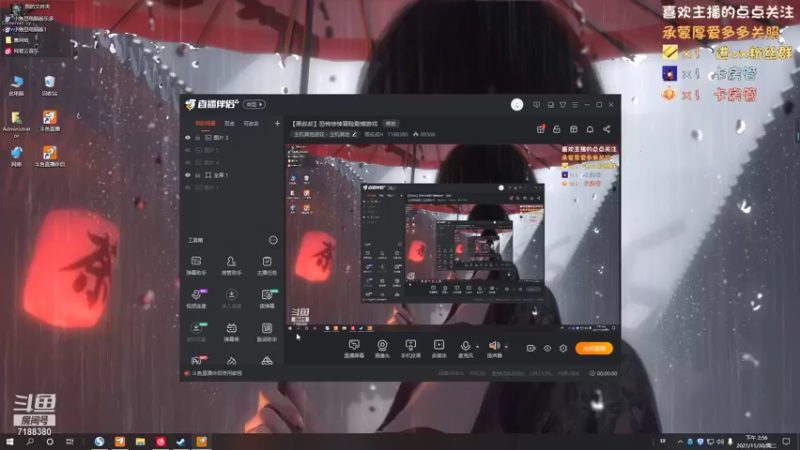Open the layout grid icon in header toolbar
The image size is (800, 450).
coord(573,129)
